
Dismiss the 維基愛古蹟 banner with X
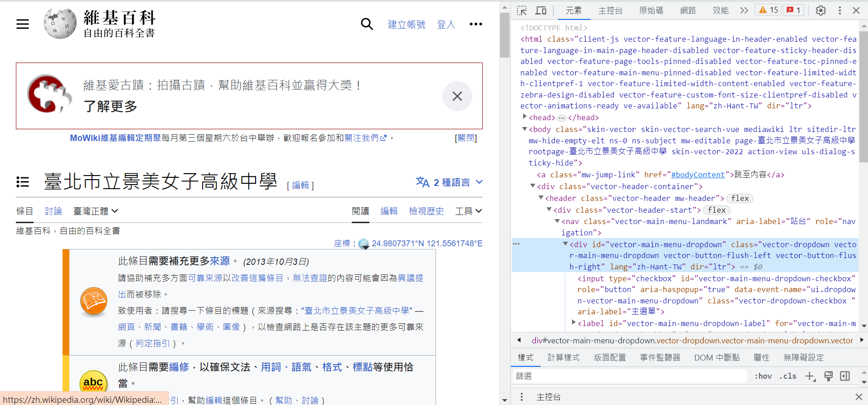tap(457, 96)
